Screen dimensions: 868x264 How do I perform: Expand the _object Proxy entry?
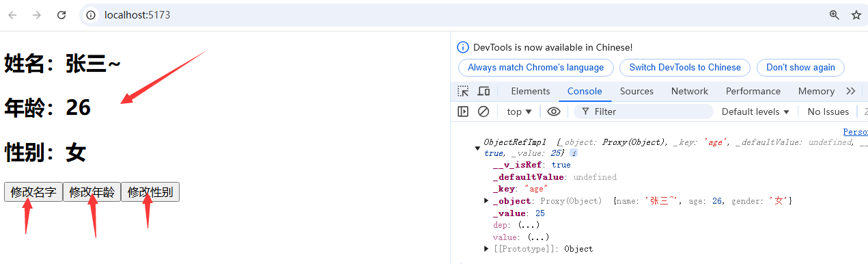pos(486,200)
